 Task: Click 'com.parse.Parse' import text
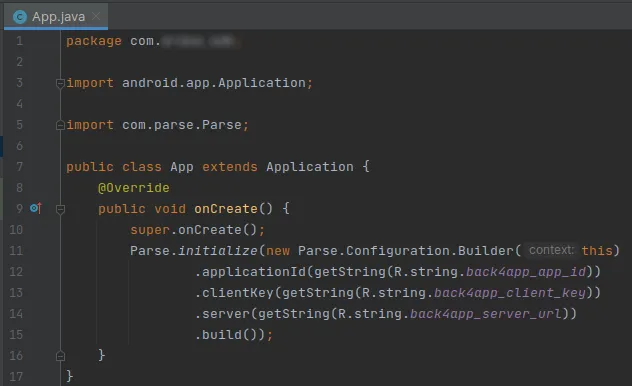click(x=181, y=125)
